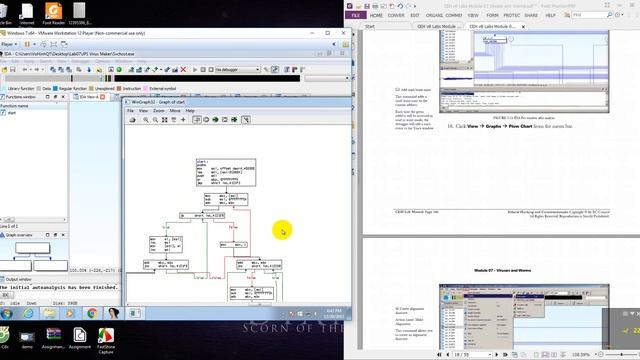Open WinGraph32 File menu
The width and height of the screenshot is (640, 360).
[x=130, y=111]
